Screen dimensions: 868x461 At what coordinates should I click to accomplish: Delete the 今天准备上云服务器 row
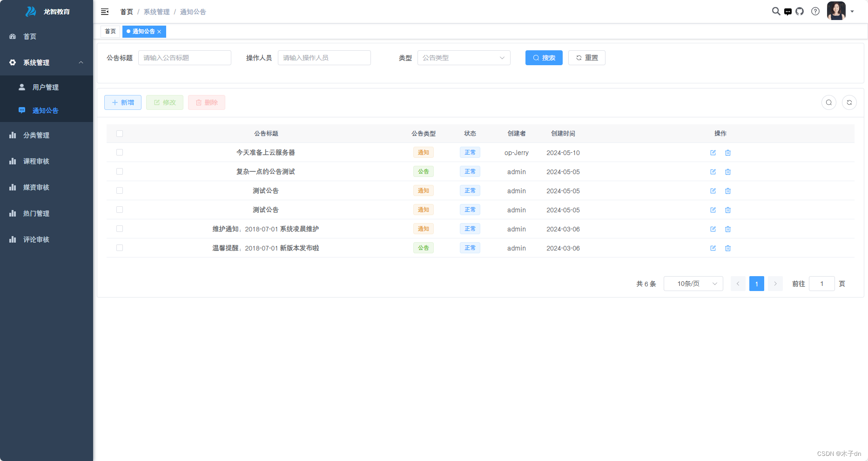coord(728,153)
